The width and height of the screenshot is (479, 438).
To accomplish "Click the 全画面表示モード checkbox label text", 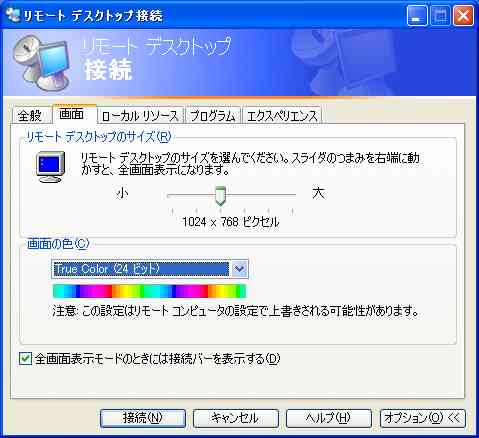I will pos(157,359).
